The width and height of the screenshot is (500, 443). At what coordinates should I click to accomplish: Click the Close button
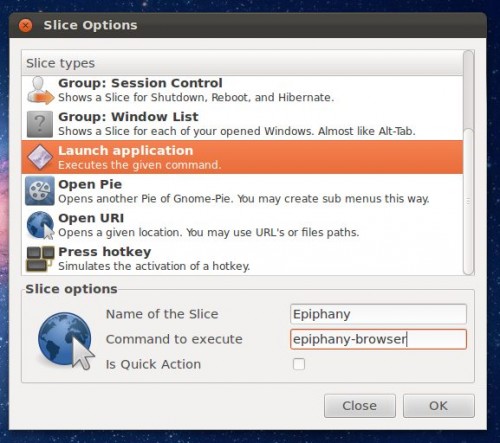pos(360,406)
